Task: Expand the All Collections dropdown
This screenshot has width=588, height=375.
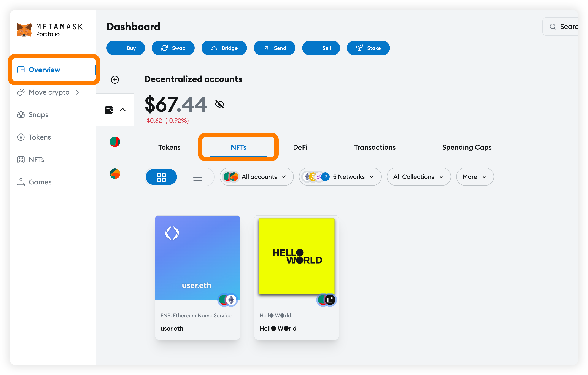Action: point(418,176)
